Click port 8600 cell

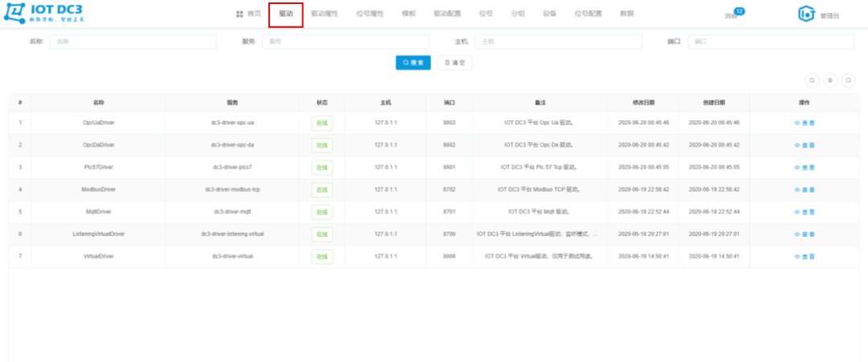(449, 256)
